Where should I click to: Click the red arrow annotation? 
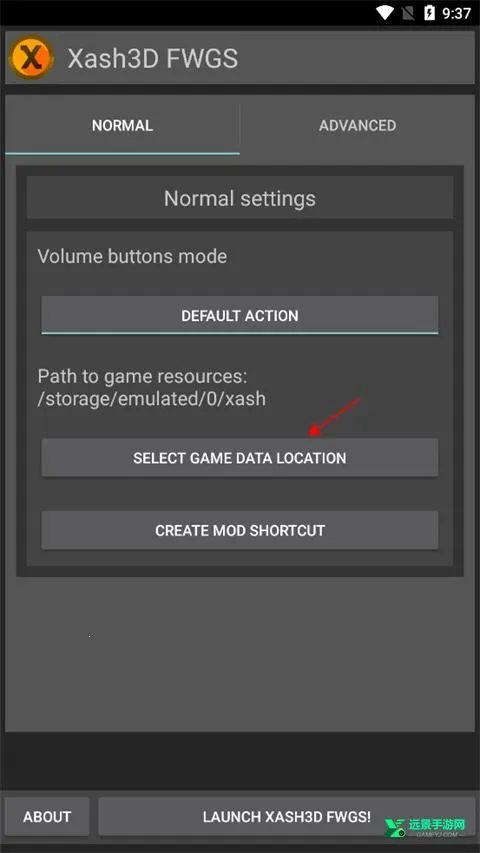pyautogui.click(x=335, y=417)
